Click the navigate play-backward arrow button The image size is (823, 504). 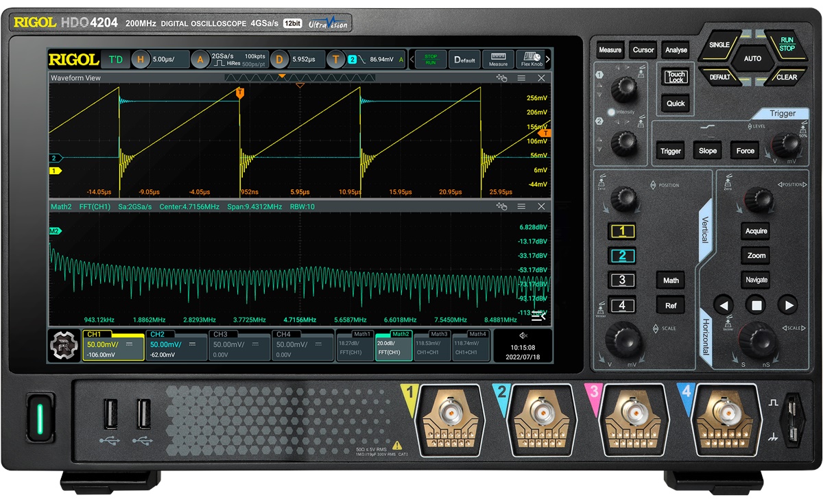tap(724, 304)
